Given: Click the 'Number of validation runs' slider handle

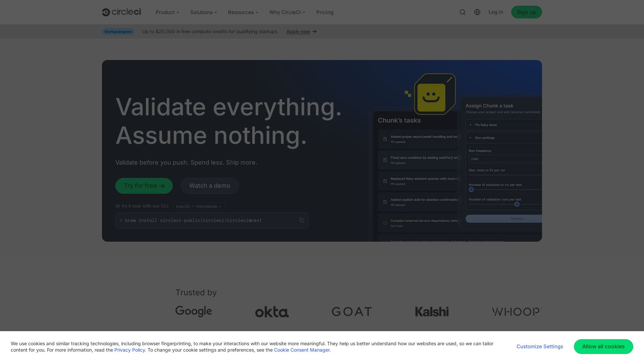Looking at the screenshot, I should (517, 204).
